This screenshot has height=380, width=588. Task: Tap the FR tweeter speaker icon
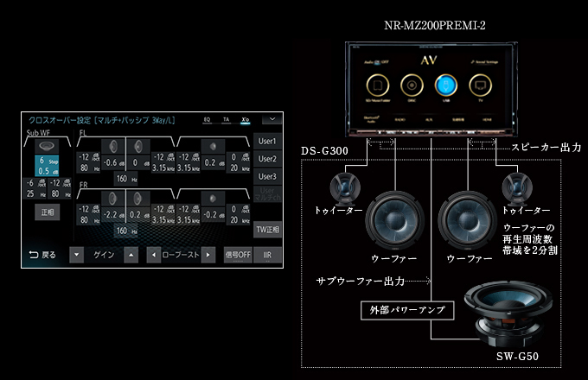click(213, 197)
